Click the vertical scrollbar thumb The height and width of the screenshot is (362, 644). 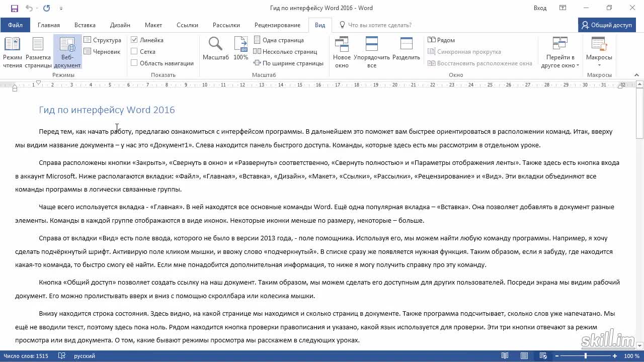pos(639,114)
